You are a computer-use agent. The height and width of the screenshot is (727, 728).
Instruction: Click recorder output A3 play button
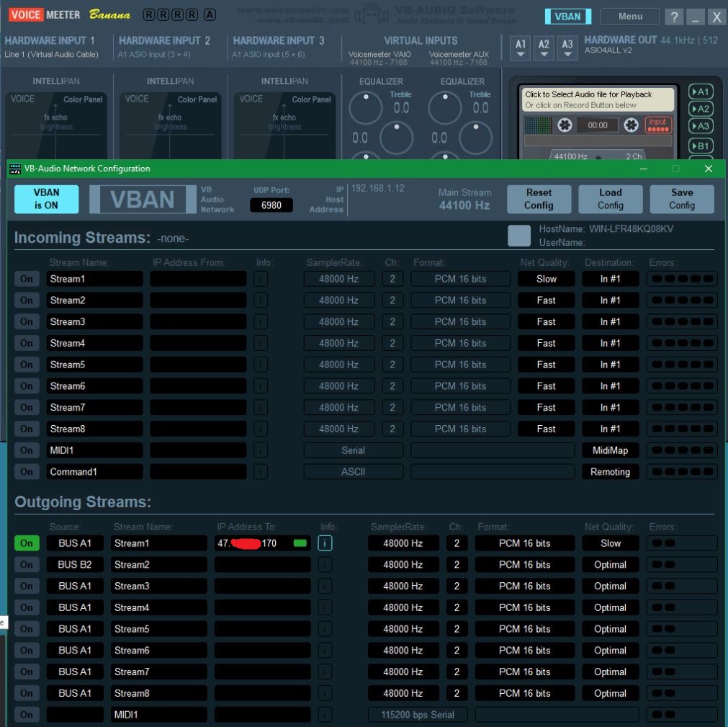coord(701,126)
